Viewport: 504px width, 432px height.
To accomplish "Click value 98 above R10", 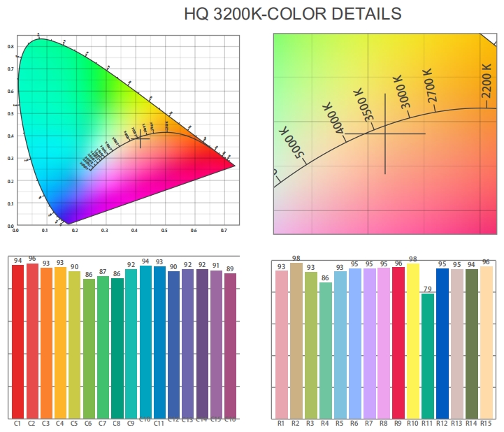I will pos(413,259).
